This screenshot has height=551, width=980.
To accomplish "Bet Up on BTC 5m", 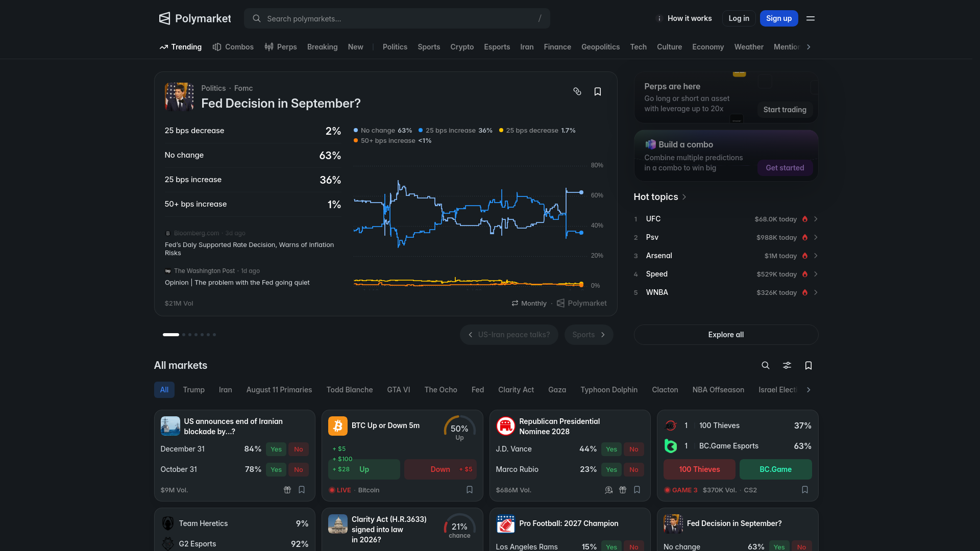I will [364, 469].
